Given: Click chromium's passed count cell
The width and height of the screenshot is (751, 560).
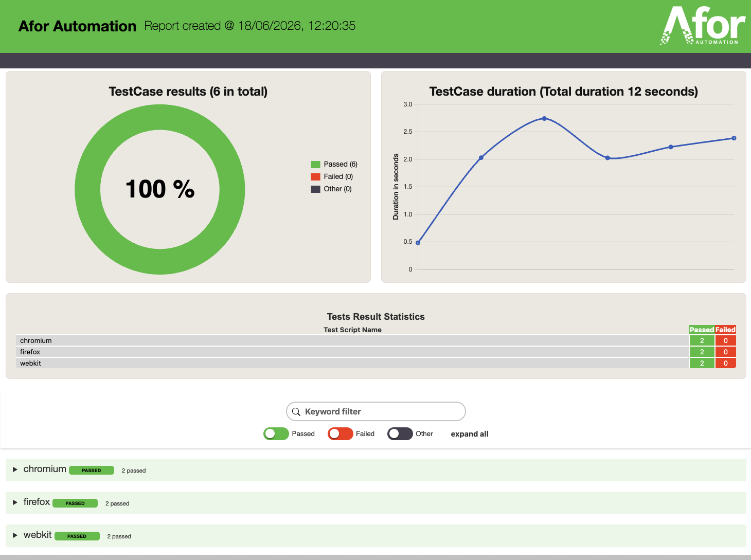Looking at the screenshot, I should click(702, 340).
